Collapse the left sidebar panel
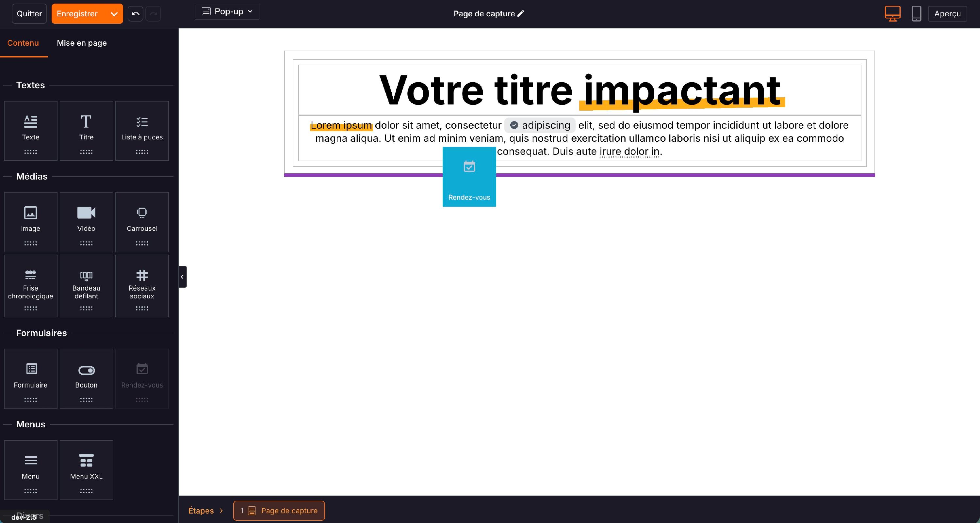Screen dimensions: 980x523 pos(182,277)
